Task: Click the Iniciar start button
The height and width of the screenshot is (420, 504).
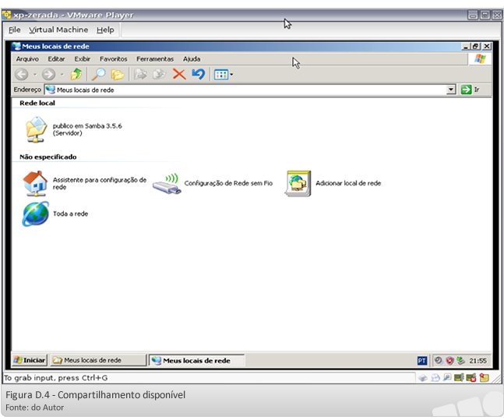Action: 30,360
